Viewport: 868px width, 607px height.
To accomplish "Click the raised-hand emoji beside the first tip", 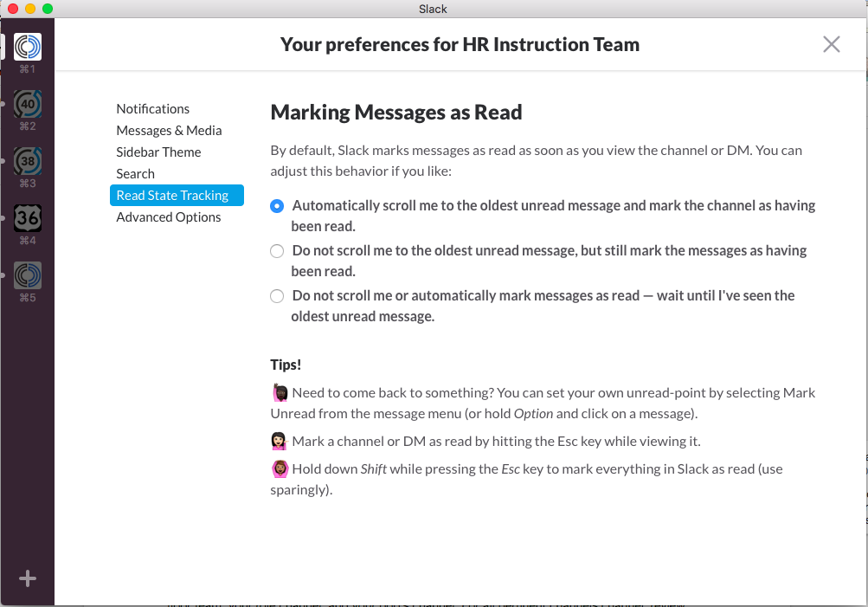I will [x=280, y=392].
